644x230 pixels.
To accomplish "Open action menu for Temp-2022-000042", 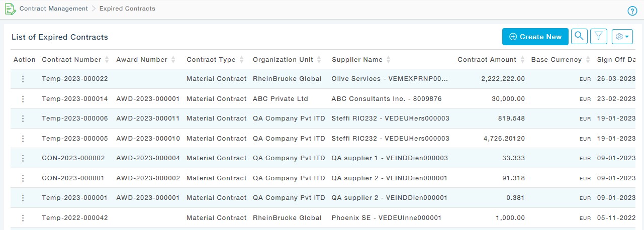I will tap(23, 218).
